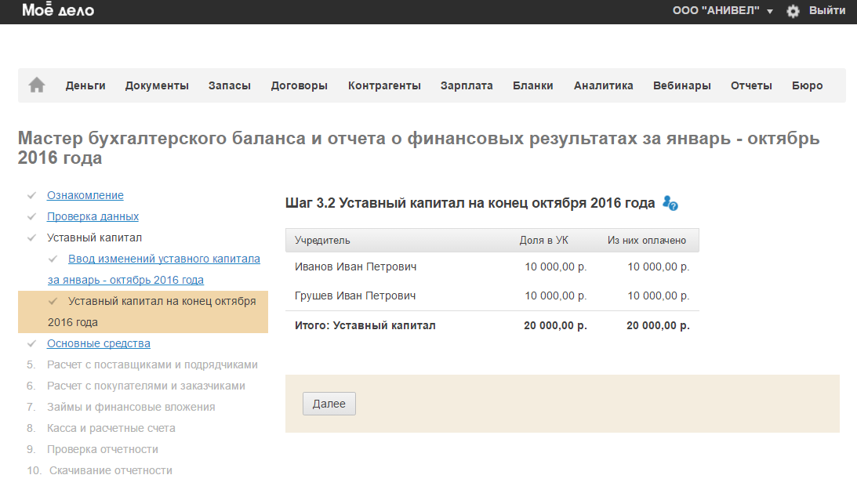
Task: Open the Документы menu
Action: pyautogui.click(x=157, y=85)
